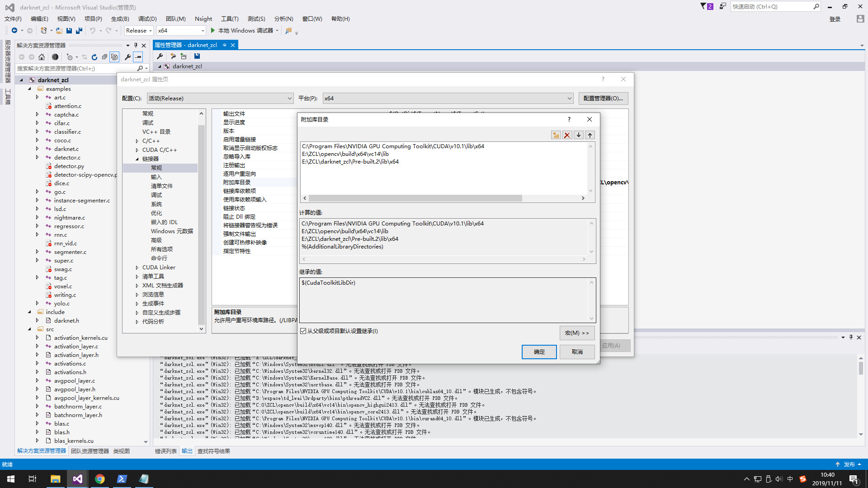Open the Nsight menu

pyautogui.click(x=203, y=19)
